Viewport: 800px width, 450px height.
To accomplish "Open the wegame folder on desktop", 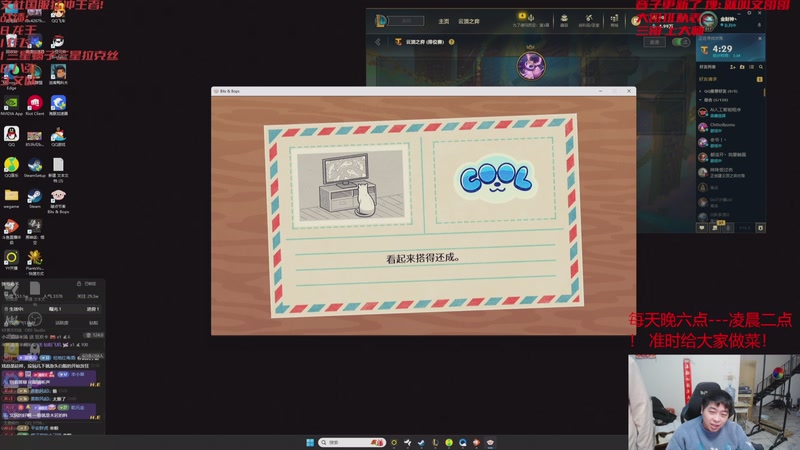I will pos(11,198).
